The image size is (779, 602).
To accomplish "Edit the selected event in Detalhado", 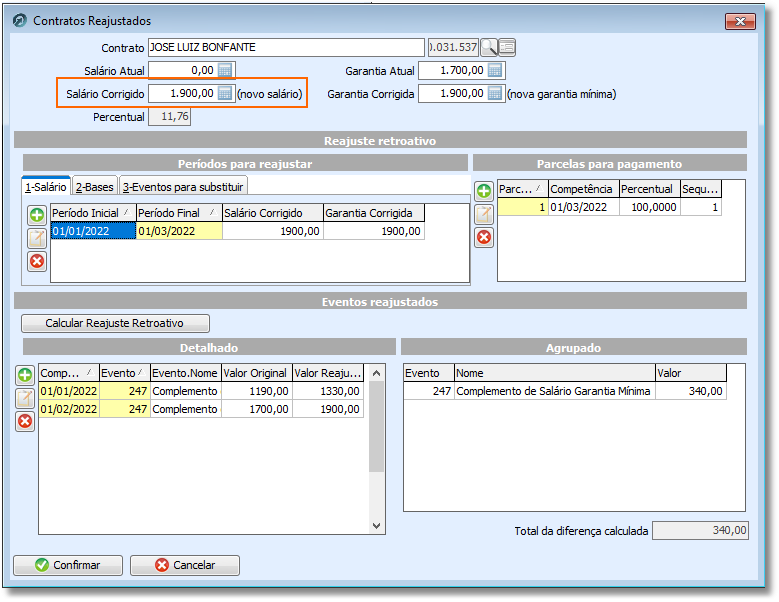I will coord(25,398).
